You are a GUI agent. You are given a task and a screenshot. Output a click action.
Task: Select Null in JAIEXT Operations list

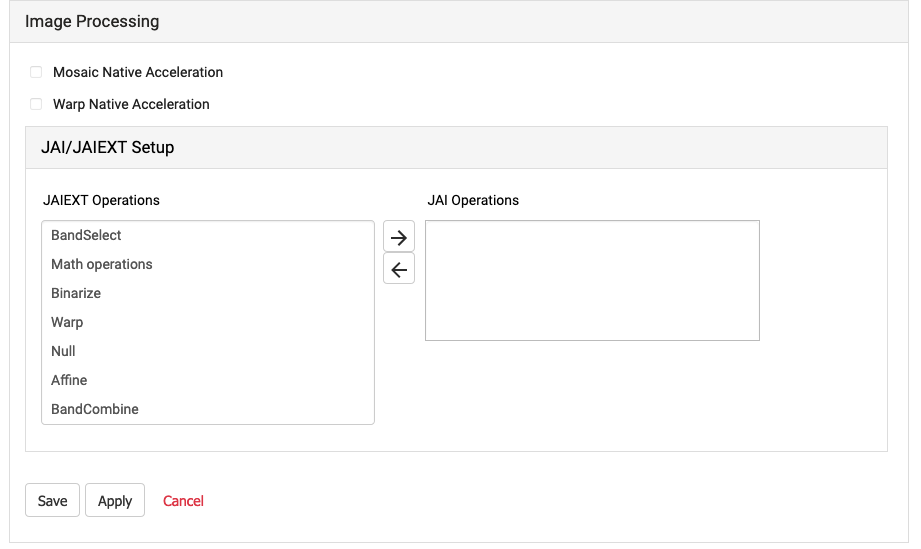(208, 351)
